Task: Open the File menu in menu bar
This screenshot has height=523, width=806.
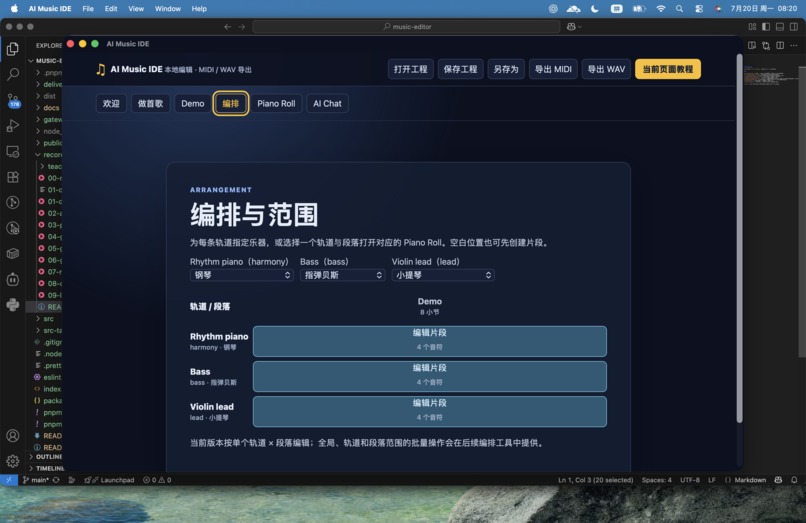Action: 88,9
